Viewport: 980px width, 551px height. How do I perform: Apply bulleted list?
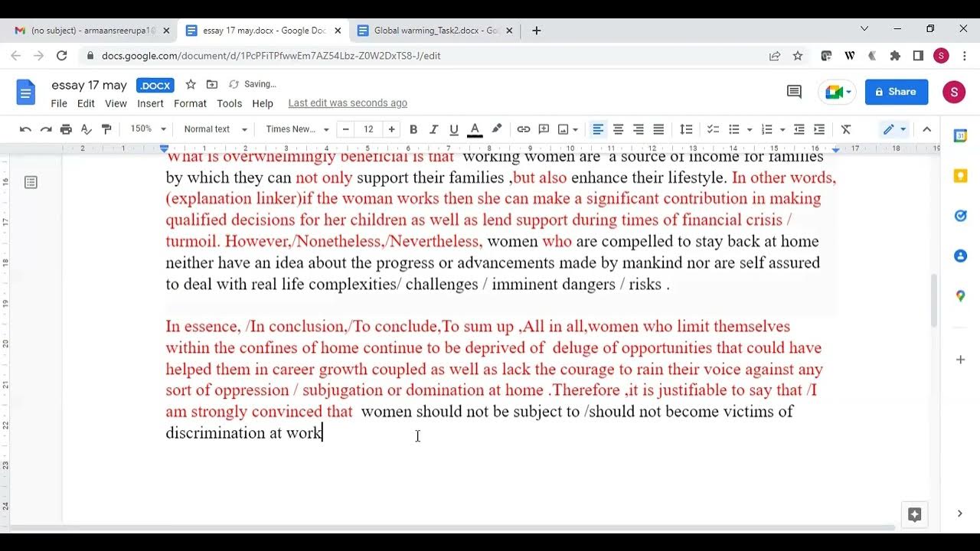pyautogui.click(x=733, y=129)
